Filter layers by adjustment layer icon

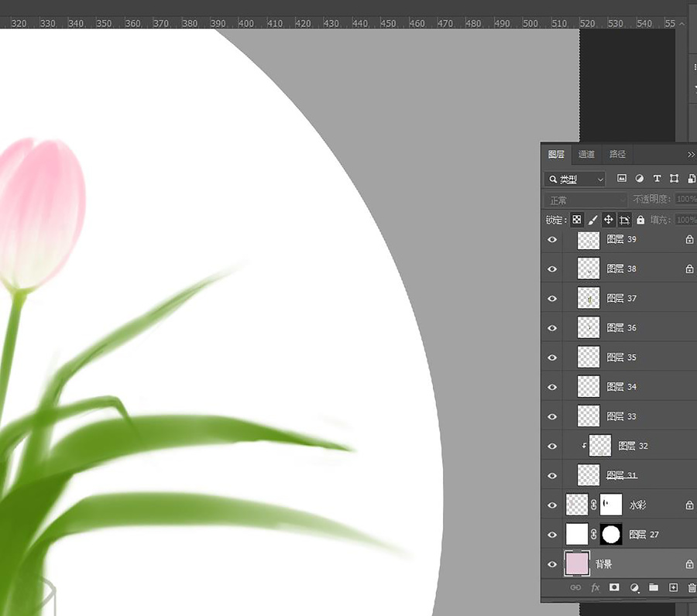click(x=639, y=179)
